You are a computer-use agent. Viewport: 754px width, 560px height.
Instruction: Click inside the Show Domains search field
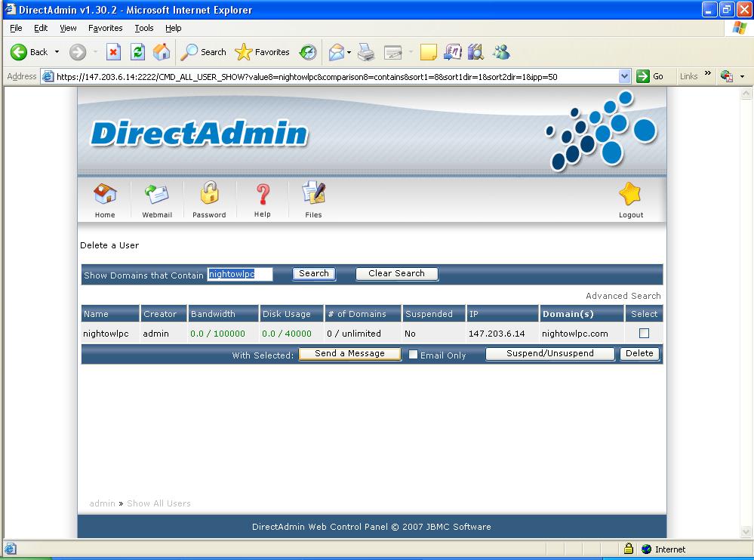pos(240,274)
